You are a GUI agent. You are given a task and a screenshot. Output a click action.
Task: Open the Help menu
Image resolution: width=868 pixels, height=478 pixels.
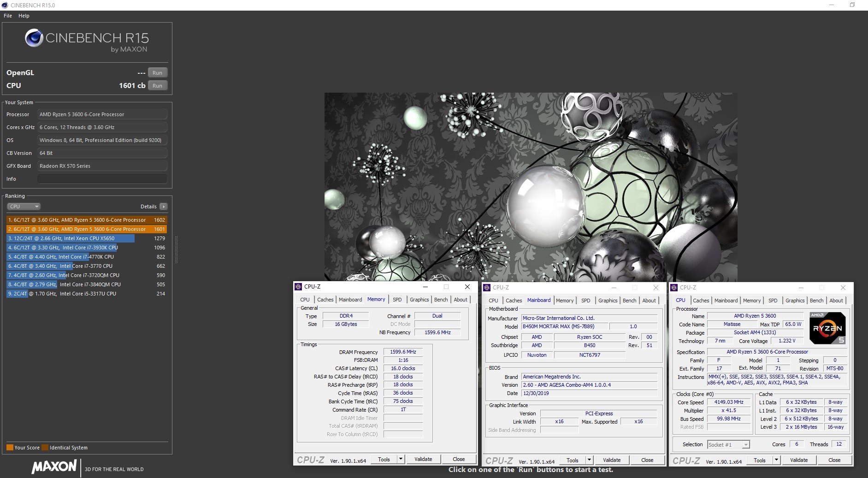tap(24, 16)
